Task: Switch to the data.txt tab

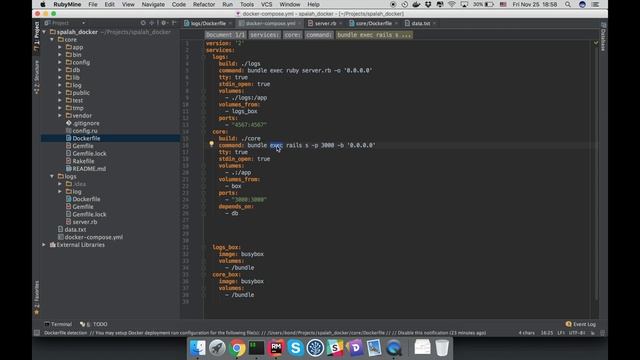Action: click(420, 23)
